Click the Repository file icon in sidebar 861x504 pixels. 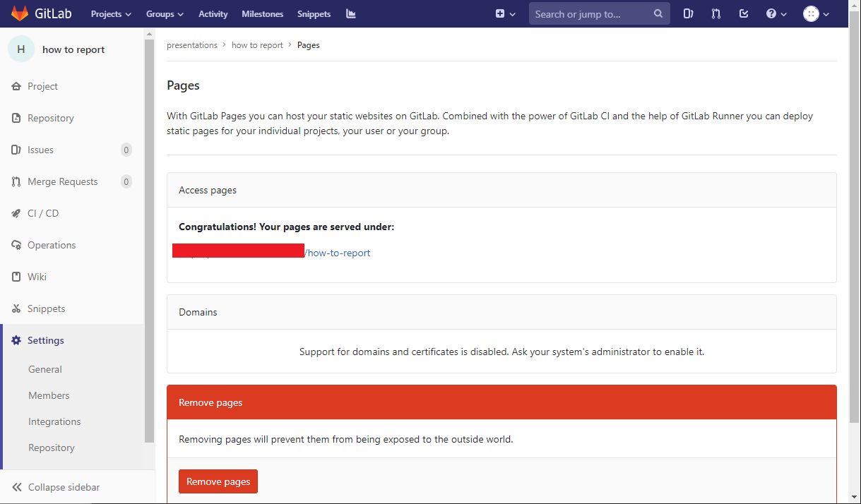[x=16, y=118]
